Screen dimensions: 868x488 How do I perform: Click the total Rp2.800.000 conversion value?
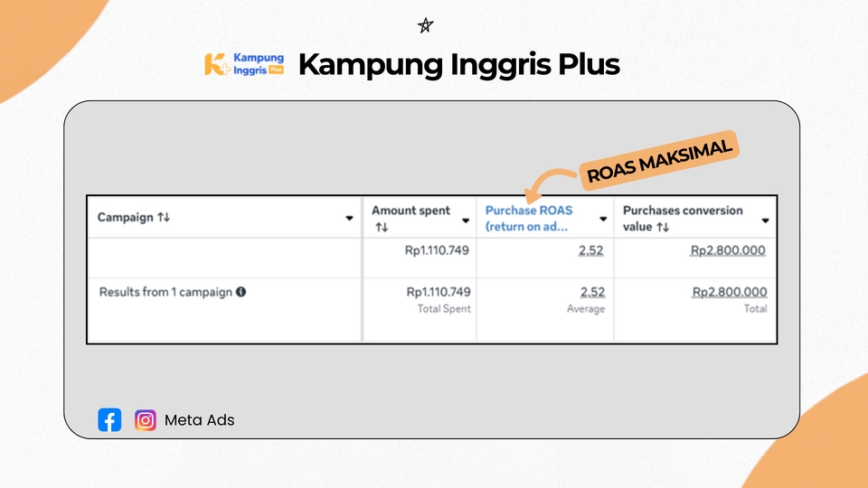tap(730, 292)
